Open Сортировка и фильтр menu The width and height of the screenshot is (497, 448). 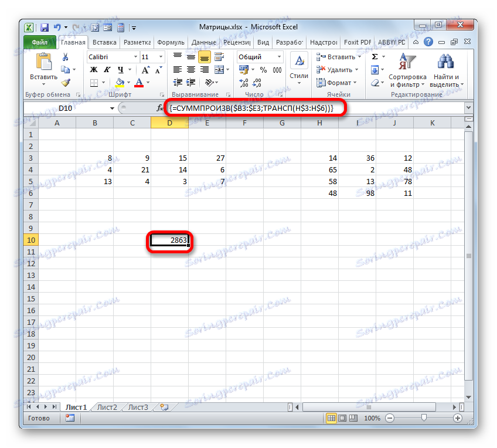click(407, 70)
